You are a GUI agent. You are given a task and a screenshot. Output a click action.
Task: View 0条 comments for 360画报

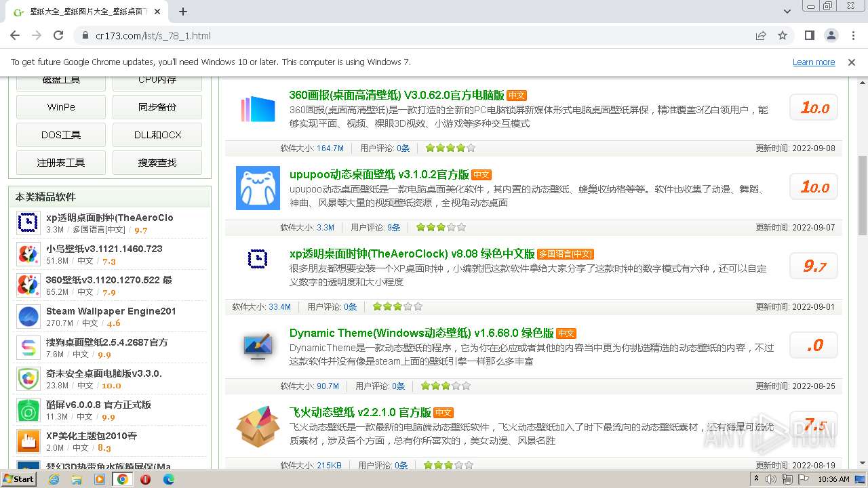click(403, 148)
